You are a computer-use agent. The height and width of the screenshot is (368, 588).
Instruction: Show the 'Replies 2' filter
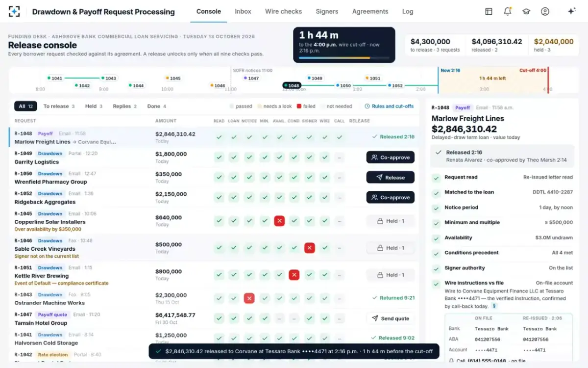(125, 106)
